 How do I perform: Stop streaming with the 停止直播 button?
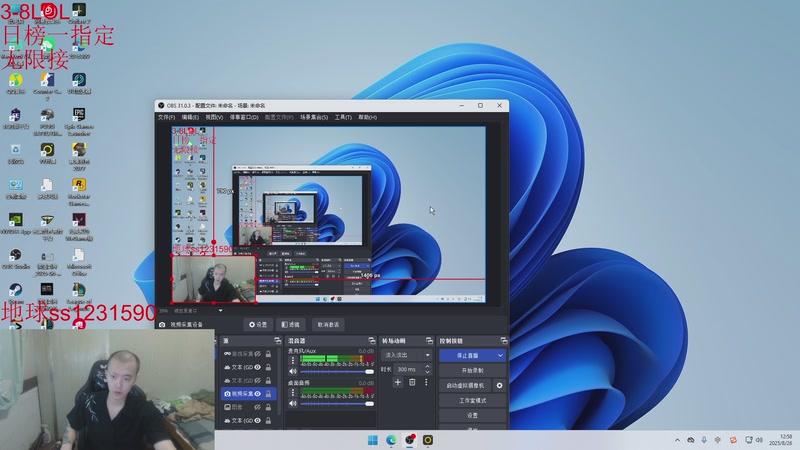pyautogui.click(x=467, y=355)
